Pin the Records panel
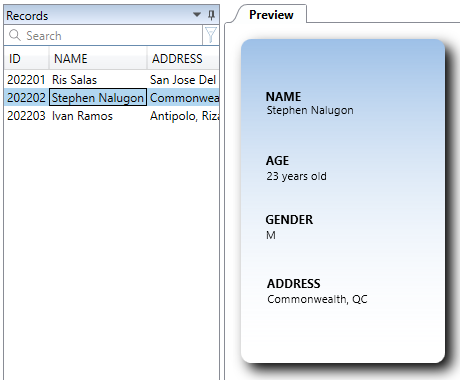 click(x=211, y=15)
